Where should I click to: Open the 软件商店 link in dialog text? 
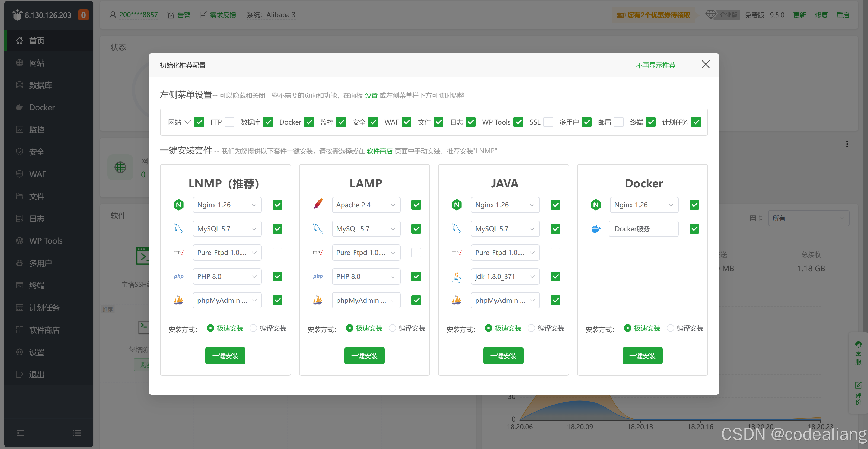[x=380, y=151]
